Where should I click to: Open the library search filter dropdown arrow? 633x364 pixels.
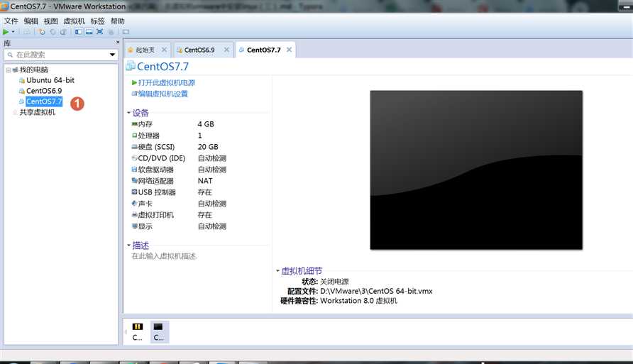pyautogui.click(x=112, y=55)
